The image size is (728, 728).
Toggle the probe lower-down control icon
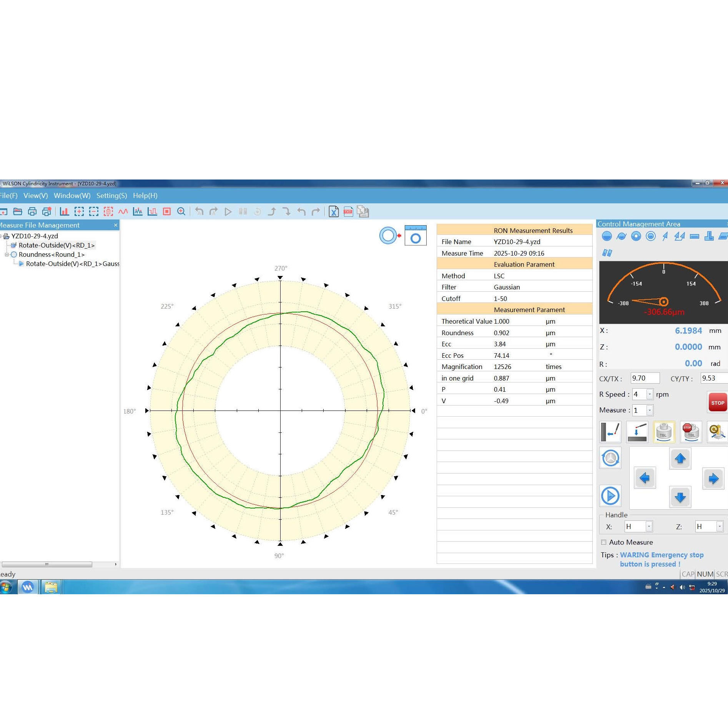(637, 432)
